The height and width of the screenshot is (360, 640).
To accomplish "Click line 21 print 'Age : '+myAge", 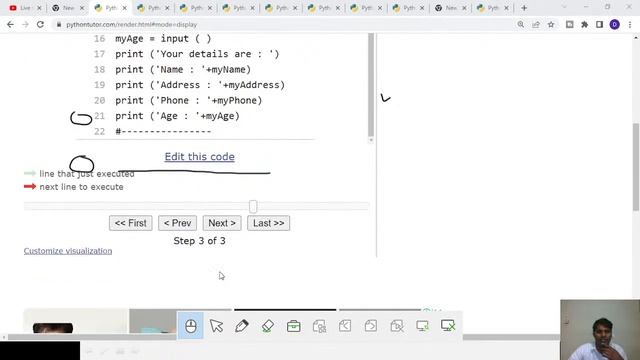I will tap(177, 116).
